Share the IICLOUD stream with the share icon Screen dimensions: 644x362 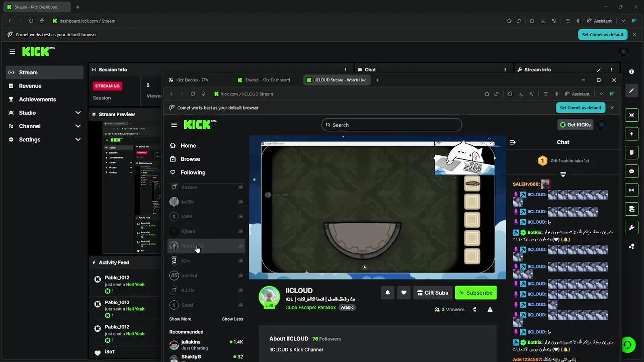click(474, 310)
